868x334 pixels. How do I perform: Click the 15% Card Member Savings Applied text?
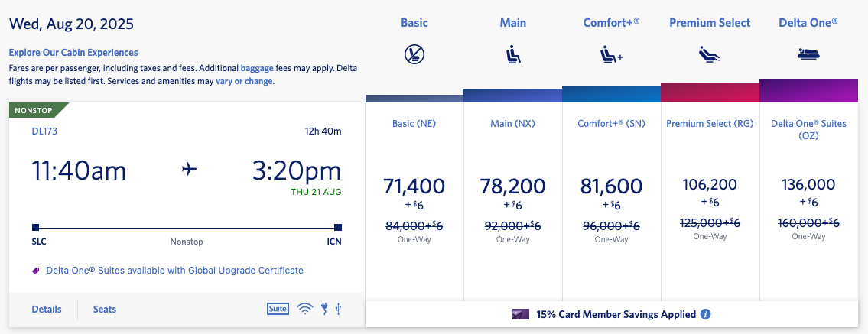[x=616, y=314]
